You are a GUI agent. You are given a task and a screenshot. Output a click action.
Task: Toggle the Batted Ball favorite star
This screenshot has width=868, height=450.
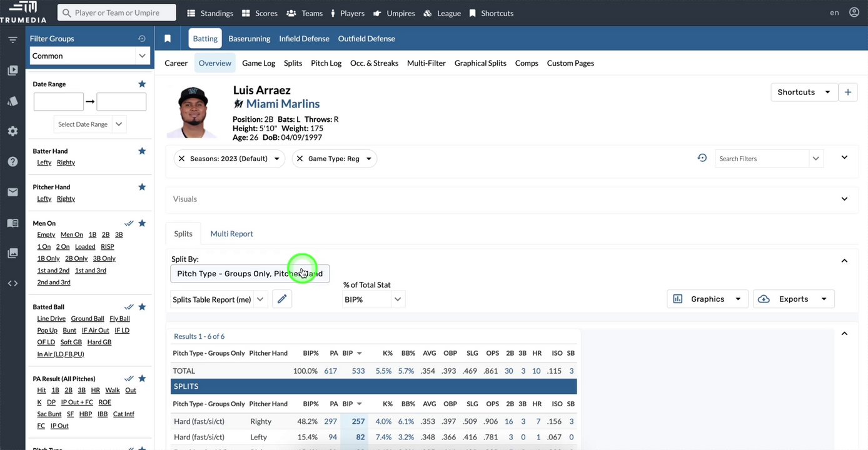(x=142, y=307)
